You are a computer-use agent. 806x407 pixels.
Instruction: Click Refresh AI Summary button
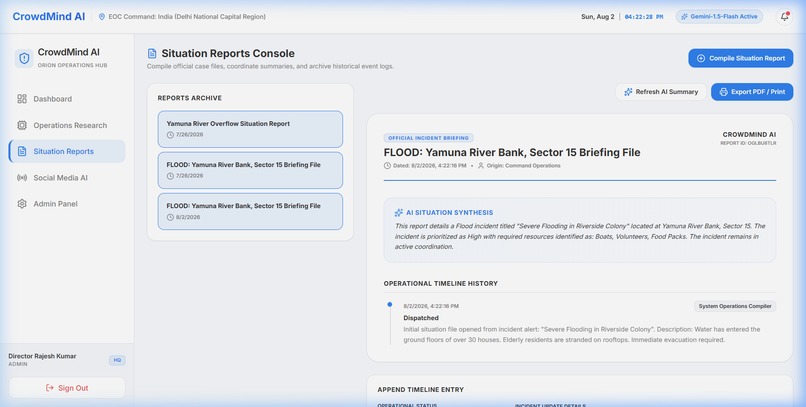click(661, 91)
